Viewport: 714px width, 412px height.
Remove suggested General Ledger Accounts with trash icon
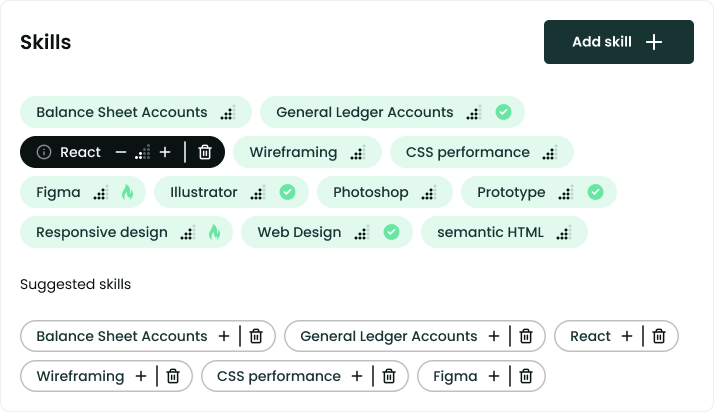pyautogui.click(x=526, y=336)
